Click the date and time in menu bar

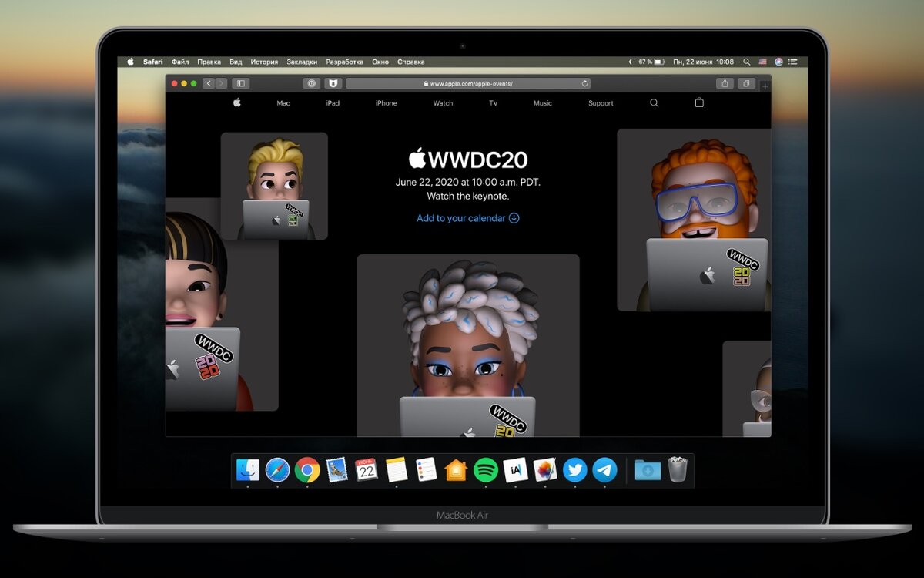click(x=703, y=62)
